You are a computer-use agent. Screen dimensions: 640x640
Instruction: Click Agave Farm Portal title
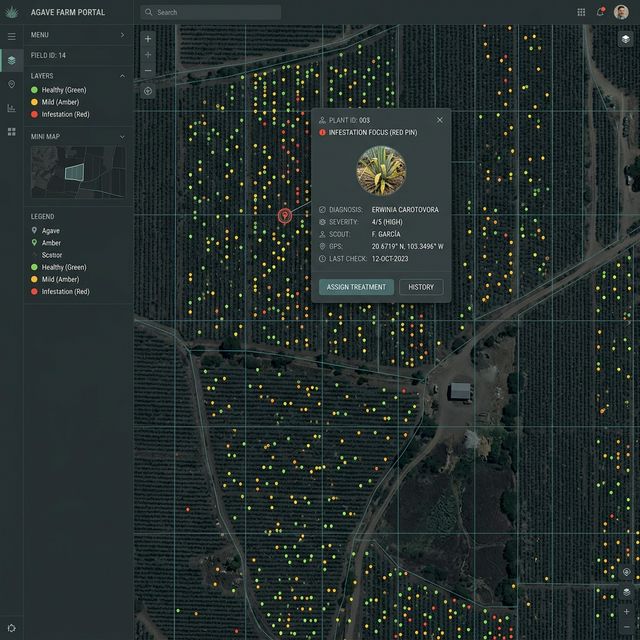68,12
